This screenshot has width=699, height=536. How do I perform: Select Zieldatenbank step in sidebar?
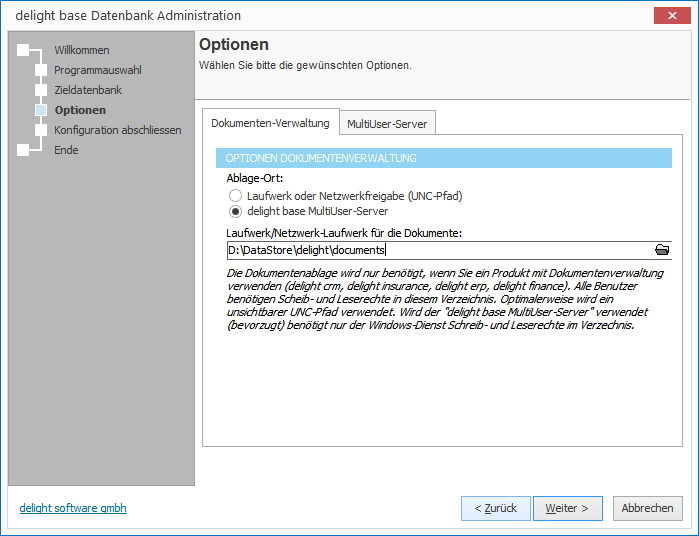pos(88,90)
